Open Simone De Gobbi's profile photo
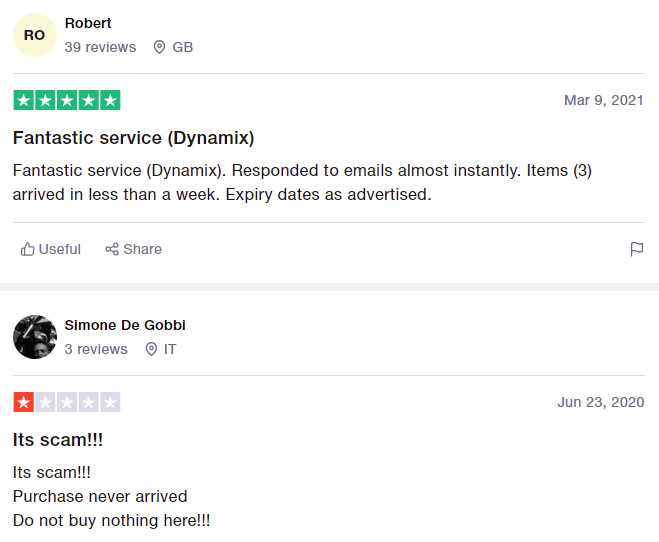Viewport: 659px width, 542px height. point(35,337)
